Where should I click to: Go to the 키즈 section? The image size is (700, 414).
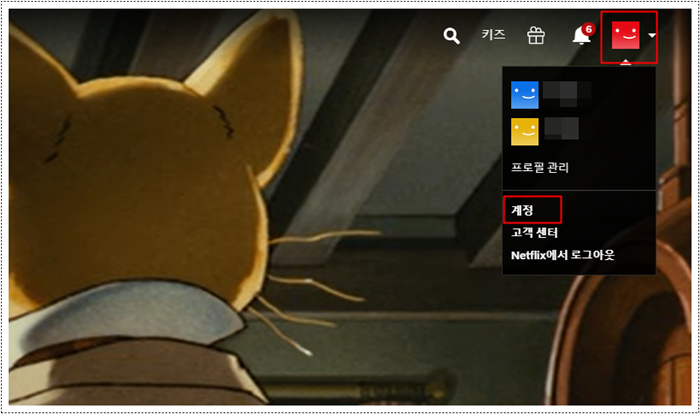pyautogui.click(x=493, y=34)
